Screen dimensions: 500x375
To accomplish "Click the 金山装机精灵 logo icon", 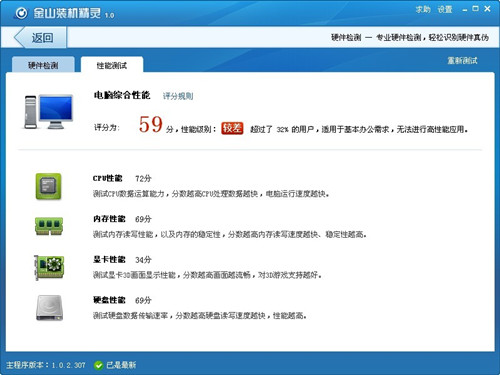I will pyautogui.click(x=22, y=13).
